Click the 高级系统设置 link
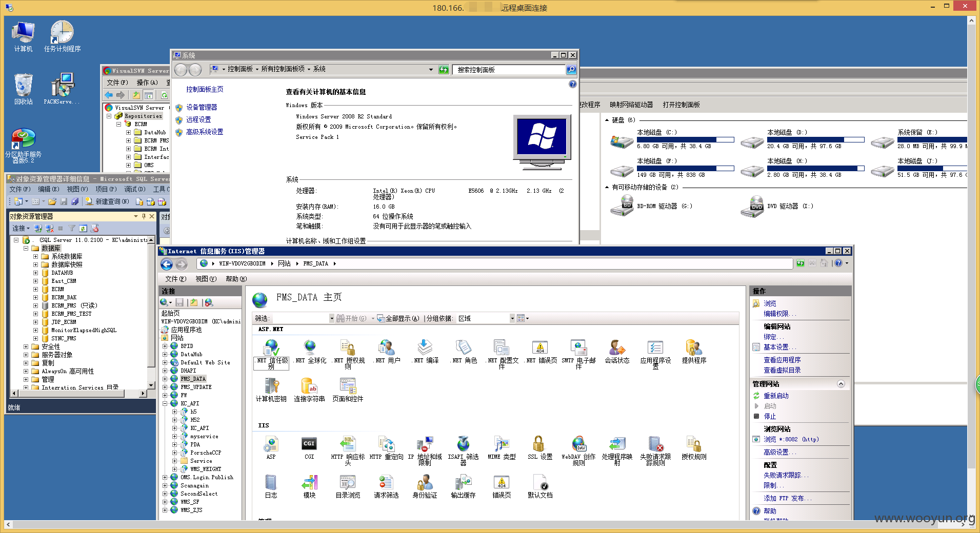This screenshot has height=533, width=980. coord(205,132)
